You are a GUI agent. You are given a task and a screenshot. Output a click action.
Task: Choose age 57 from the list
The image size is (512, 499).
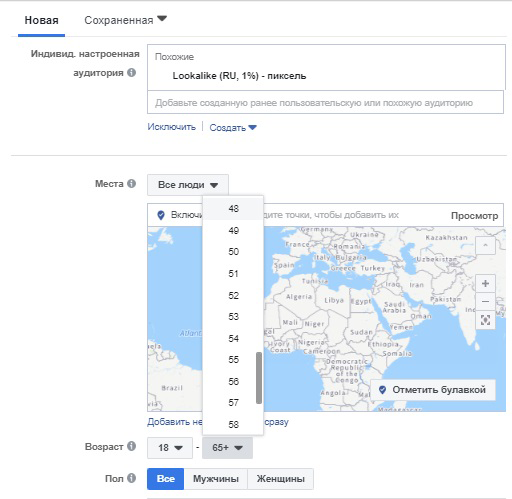click(x=233, y=403)
